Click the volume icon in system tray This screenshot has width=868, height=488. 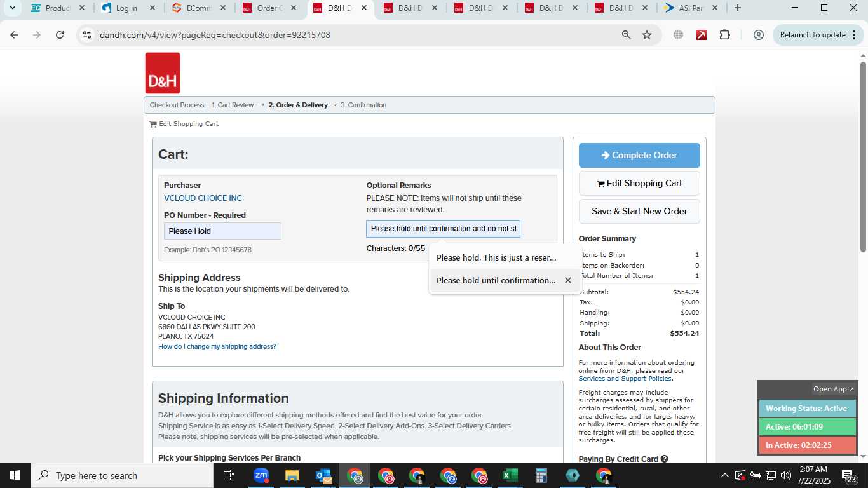coord(786,475)
